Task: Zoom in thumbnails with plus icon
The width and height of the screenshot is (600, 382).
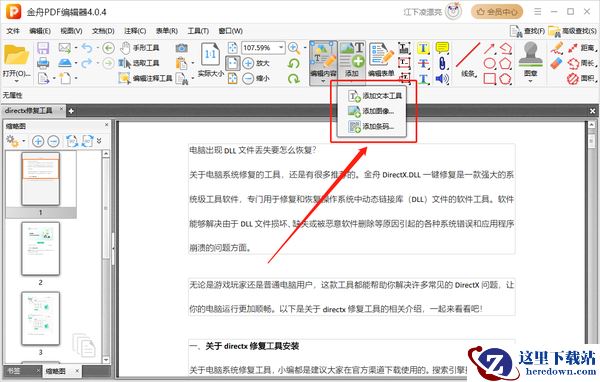Action: coord(38,141)
